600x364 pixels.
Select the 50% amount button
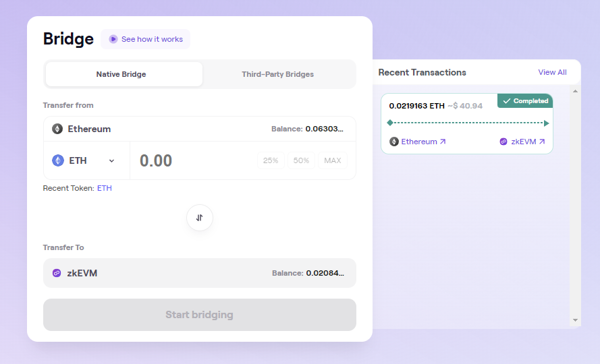coord(301,160)
